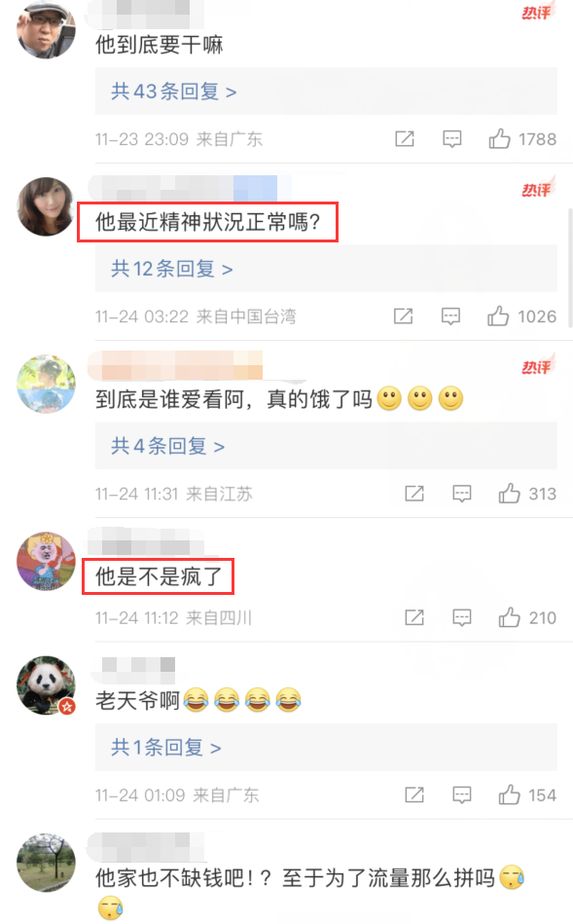This screenshot has width=573, height=924.
Task: Open avatar of man wearing cap
Action: click(46, 29)
